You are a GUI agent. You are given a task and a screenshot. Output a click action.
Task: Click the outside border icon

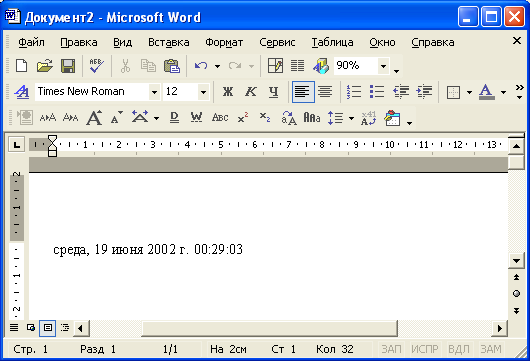tap(453, 92)
